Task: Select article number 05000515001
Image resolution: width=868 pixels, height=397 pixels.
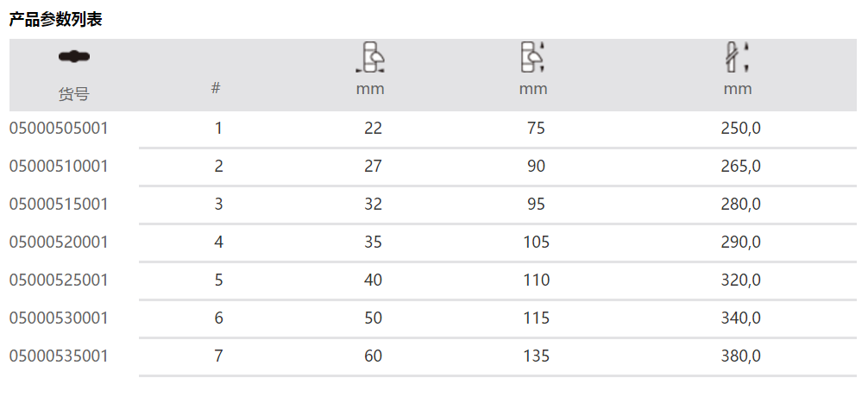Action: coord(59,204)
